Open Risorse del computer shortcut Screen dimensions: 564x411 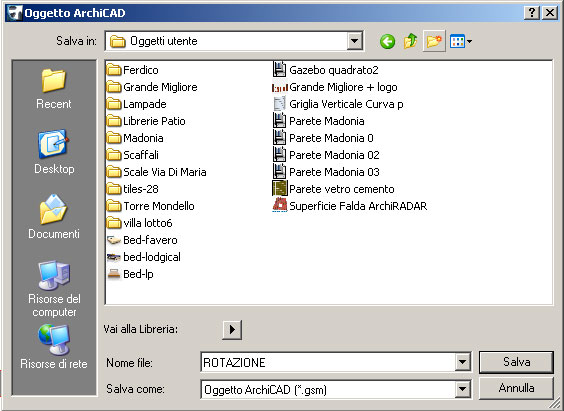tap(54, 289)
